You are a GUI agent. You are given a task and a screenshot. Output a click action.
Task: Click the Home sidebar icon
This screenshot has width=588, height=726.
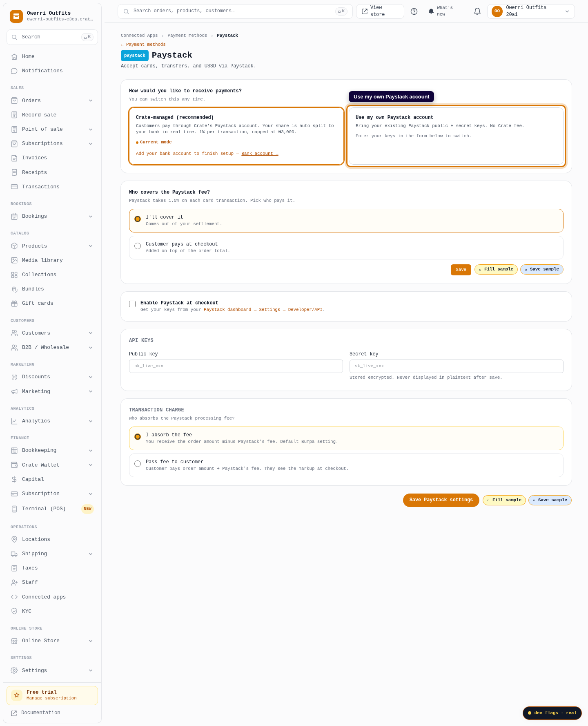coord(14,57)
